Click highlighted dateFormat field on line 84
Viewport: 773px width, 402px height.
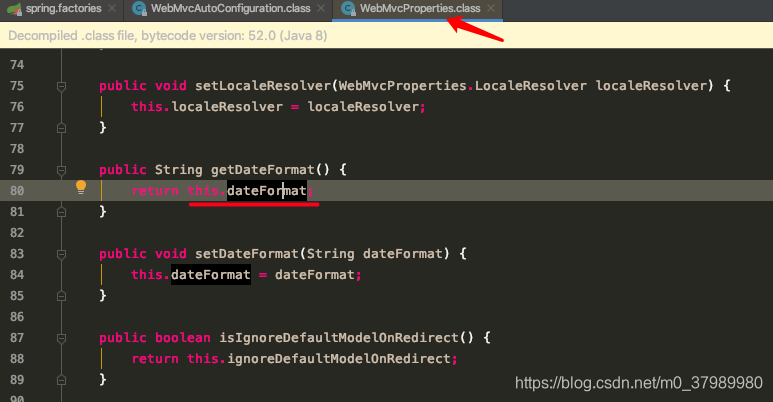click(x=211, y=274)
